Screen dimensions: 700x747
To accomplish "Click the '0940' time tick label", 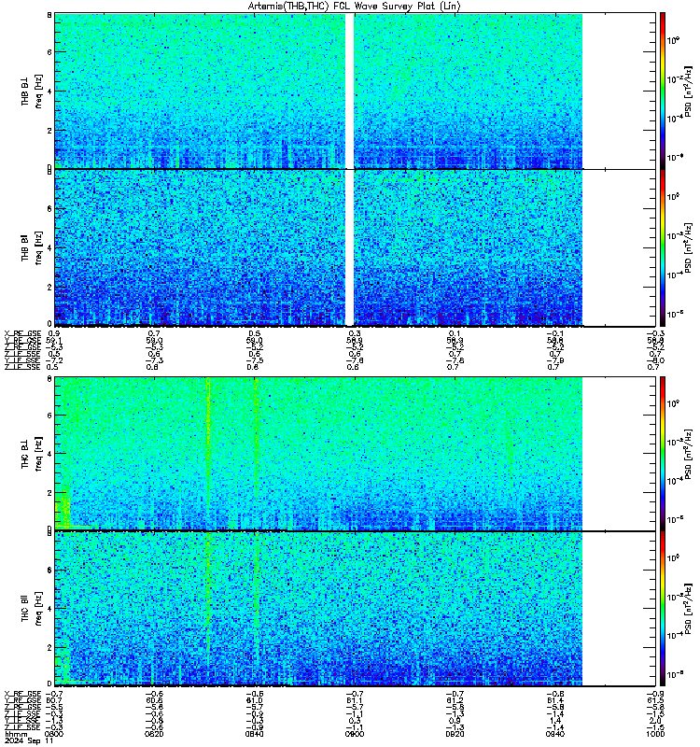I will (x=555, y=734).
